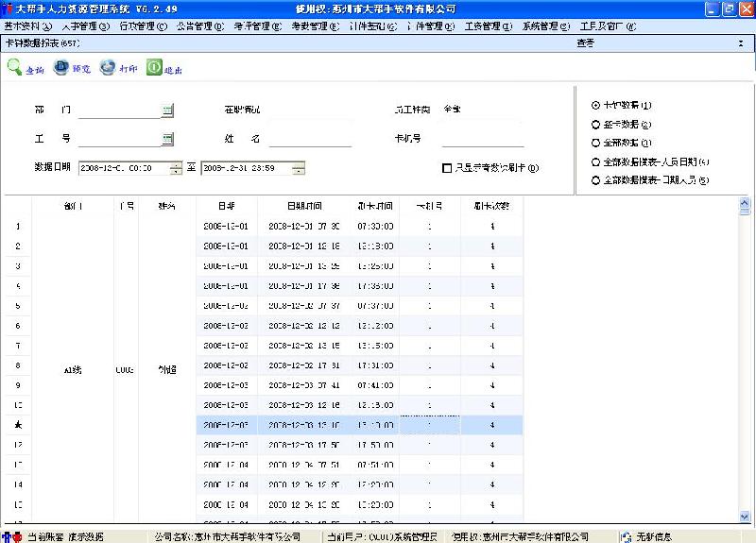Click the 日期时间 column header
This screenshot has width=756, height=543.
[x=304, y=206]
